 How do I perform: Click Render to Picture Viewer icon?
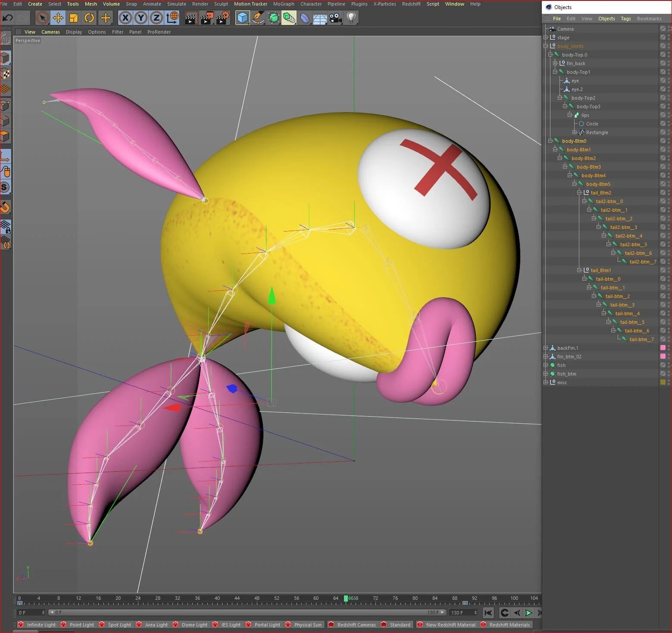pos(207,18)
